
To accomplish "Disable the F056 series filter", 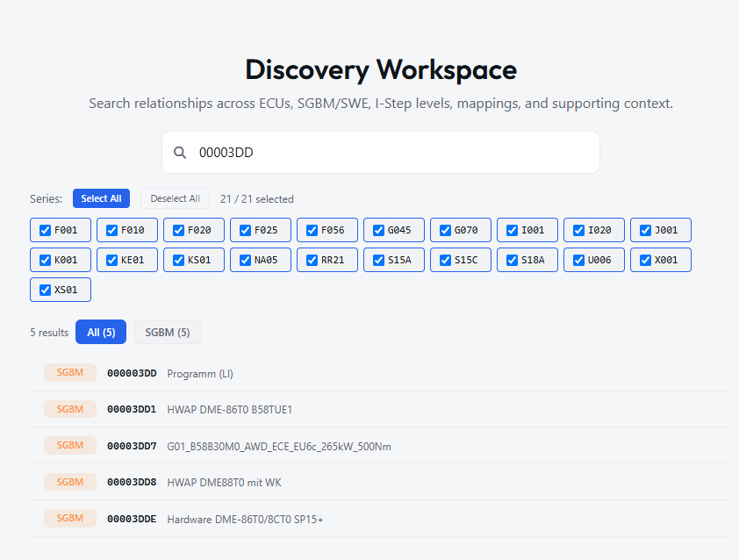I will [312, 230].
